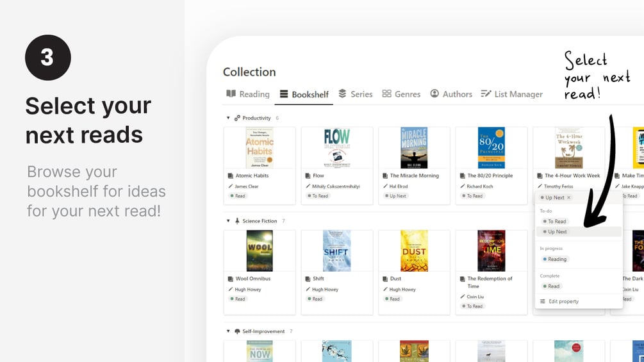The image size is (644, 362).
Task: Click the Flow book title
Action: (x=318, y=176)
